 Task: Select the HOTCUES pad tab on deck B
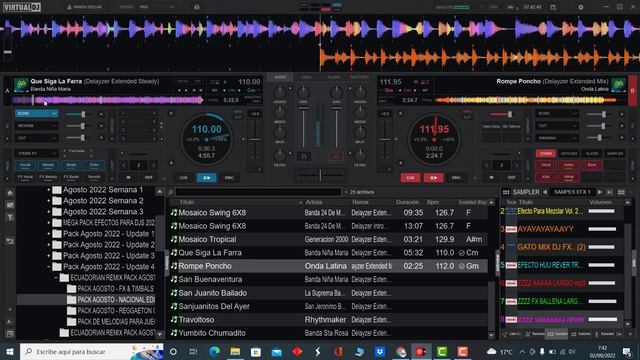569,153
